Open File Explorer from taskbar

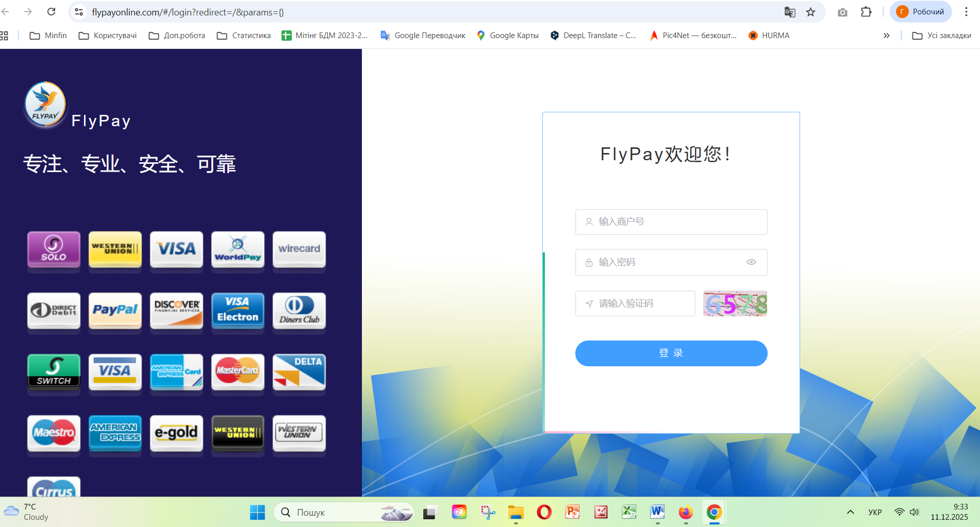click(x=516, y=513)
